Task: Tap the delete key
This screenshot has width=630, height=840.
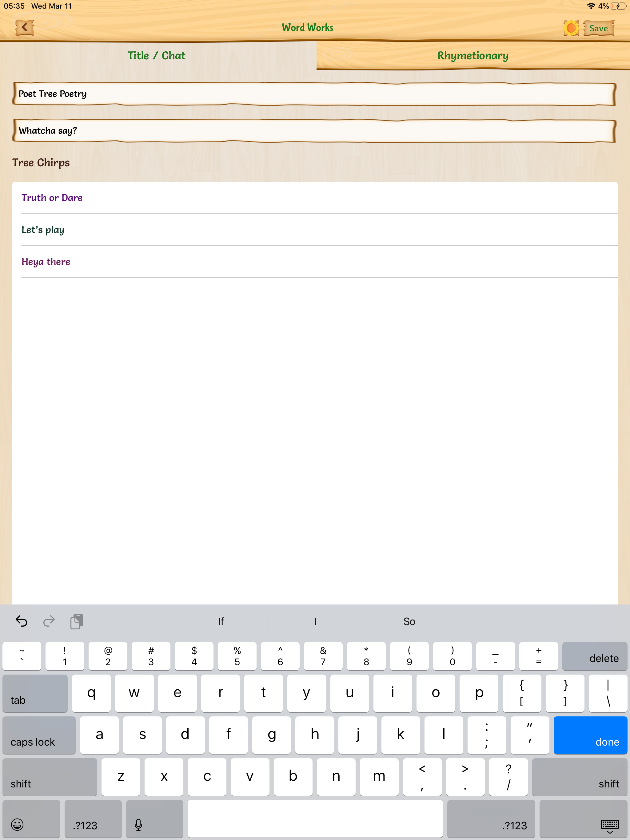Action: click(595, 656)
